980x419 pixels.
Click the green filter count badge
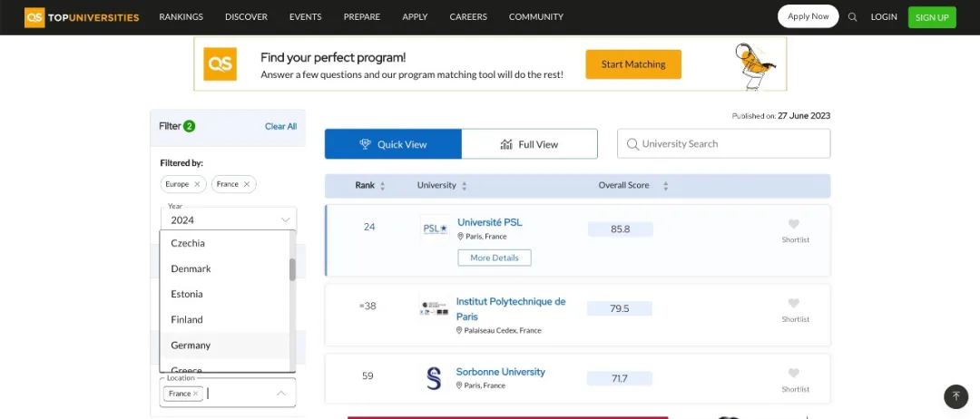click(190, 126)
